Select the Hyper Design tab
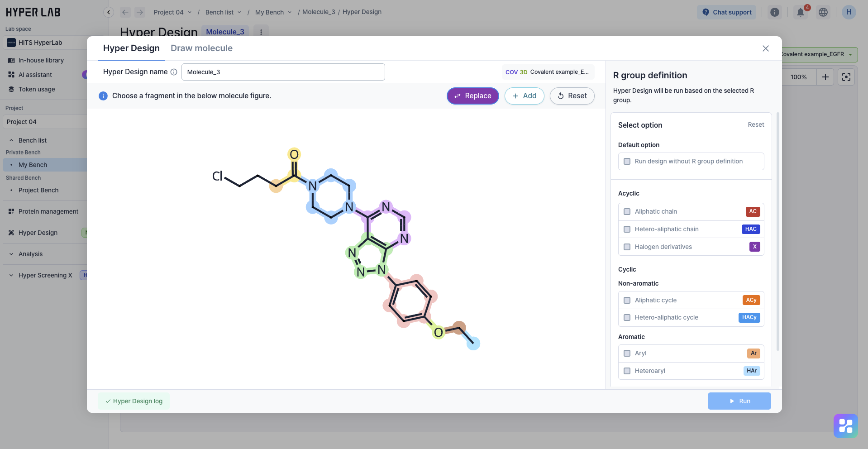 click(x=131, y=48)
